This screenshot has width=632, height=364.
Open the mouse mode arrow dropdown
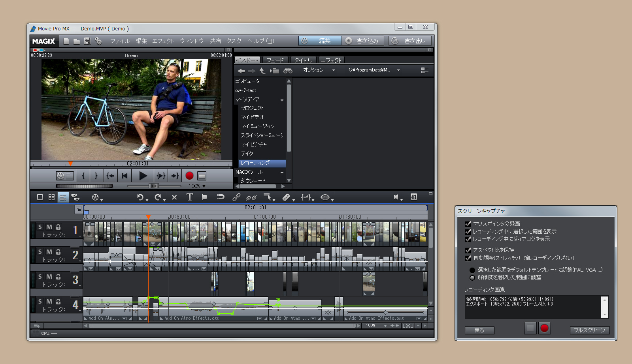click(x=274, y=200)
